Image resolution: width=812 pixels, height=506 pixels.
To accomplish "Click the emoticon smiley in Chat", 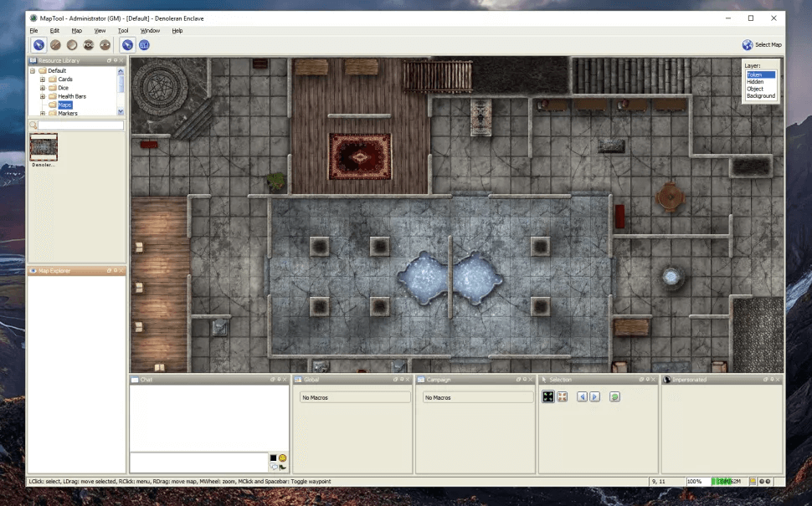I will click(x=283, y=457).
